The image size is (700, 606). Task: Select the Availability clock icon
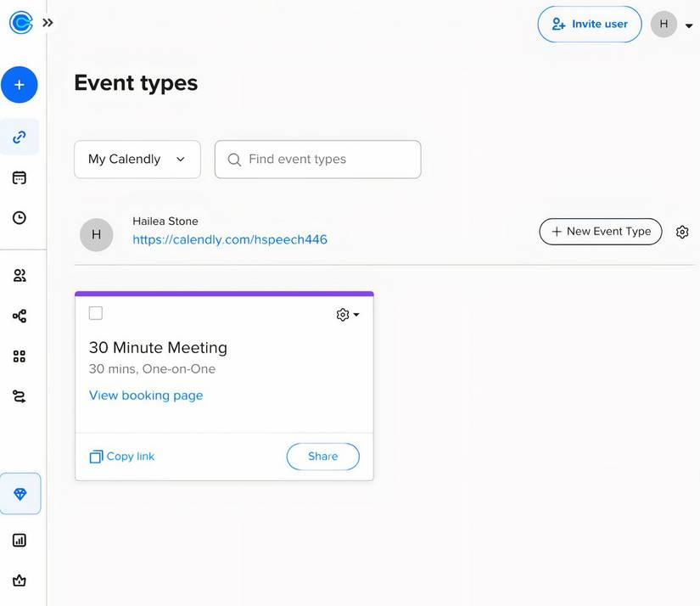20,217
